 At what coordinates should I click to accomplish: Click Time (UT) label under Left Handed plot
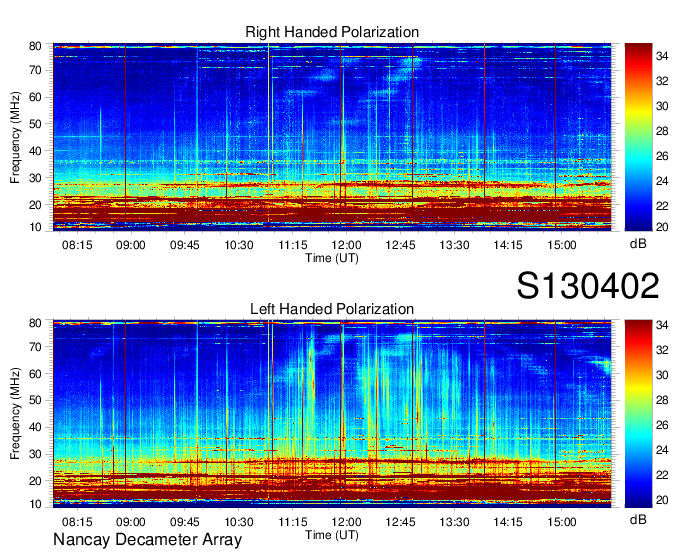[x=332, y=535]
